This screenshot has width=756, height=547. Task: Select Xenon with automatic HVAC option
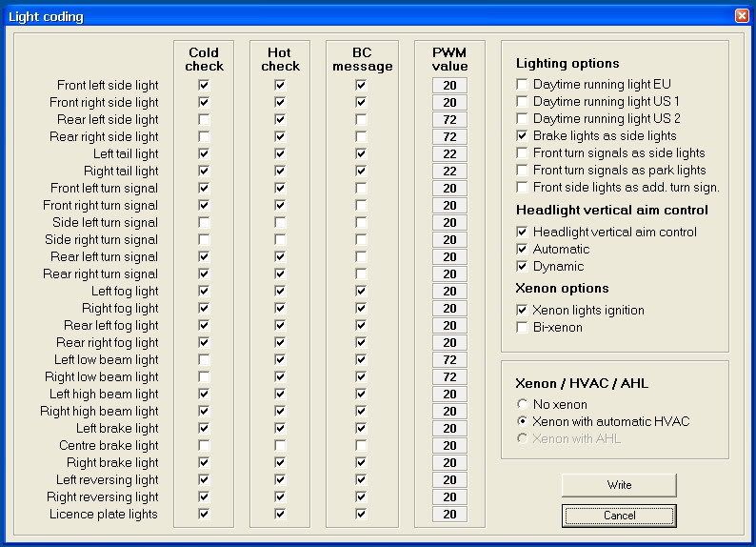522,421
